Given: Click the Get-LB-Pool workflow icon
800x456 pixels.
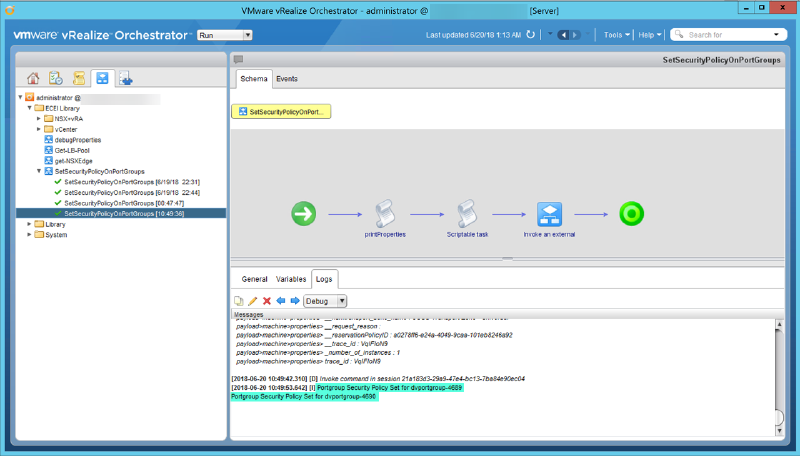Looking at the screenshot, I should click(48, 150).
